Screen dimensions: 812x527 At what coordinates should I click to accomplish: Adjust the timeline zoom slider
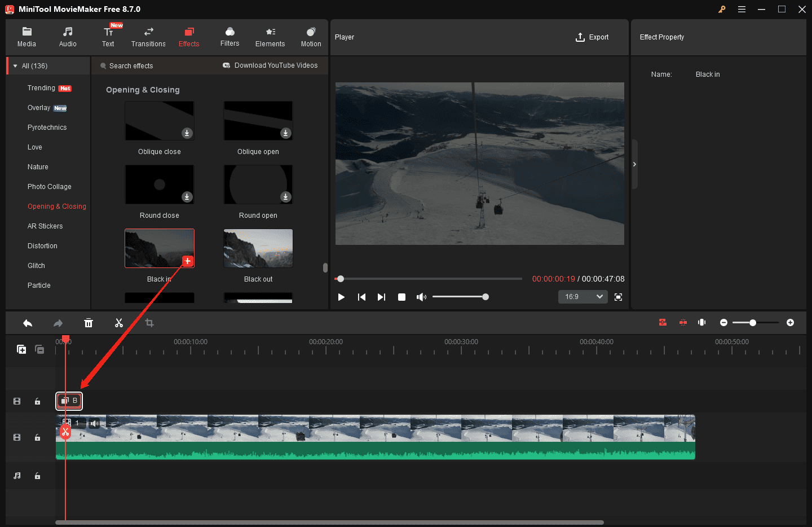coord(756,323)
